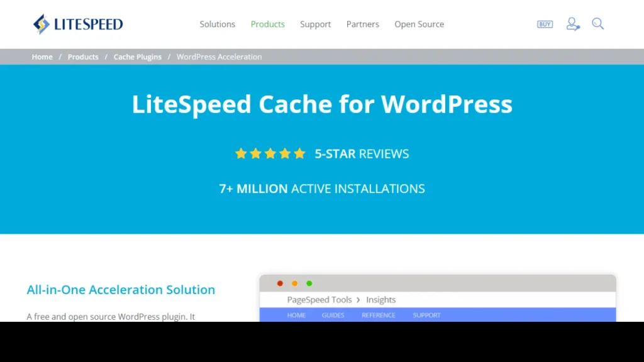Open the user account icon
The height and width of the screenshot is (362, 644).
point(572,25)
